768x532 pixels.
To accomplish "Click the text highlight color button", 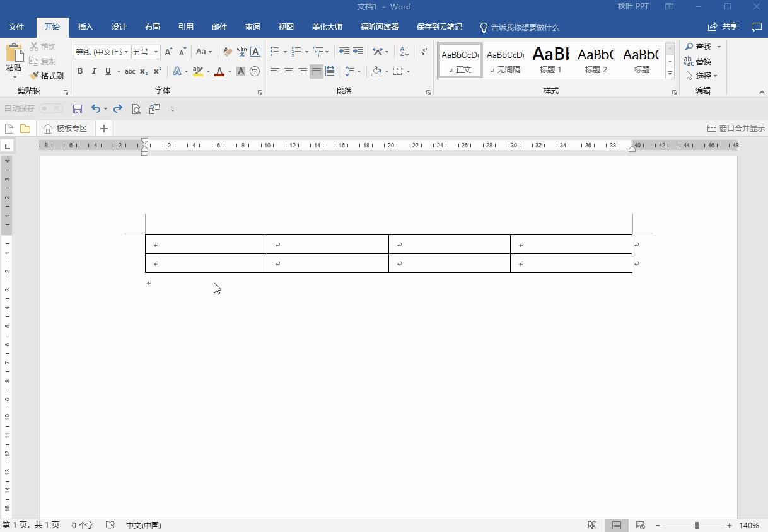I will click(x=198, y=71).
